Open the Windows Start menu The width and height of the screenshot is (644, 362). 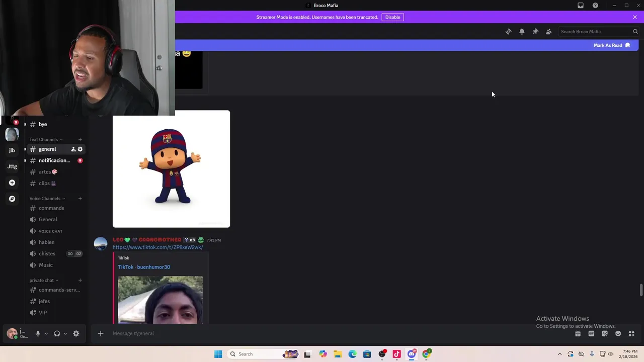coord(218,354)
